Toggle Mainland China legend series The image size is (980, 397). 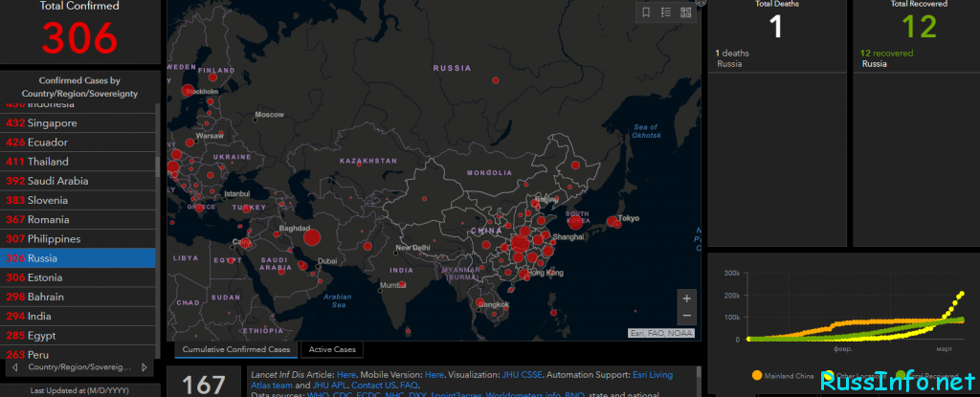(x=783, y=376)
